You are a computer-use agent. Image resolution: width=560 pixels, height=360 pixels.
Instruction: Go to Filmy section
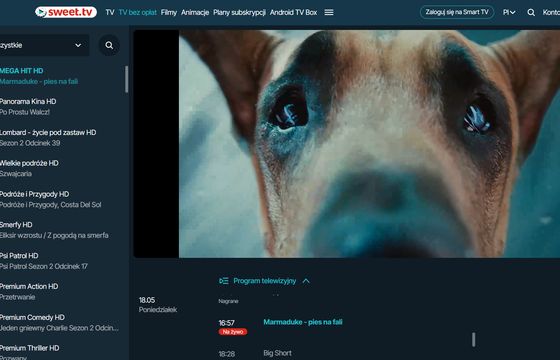tap(169, 12)
